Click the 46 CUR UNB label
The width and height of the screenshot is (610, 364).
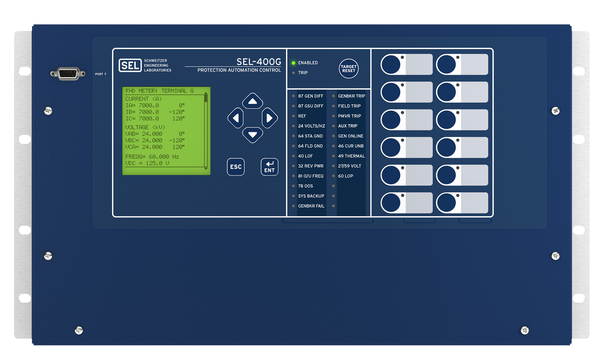[351, 146]
